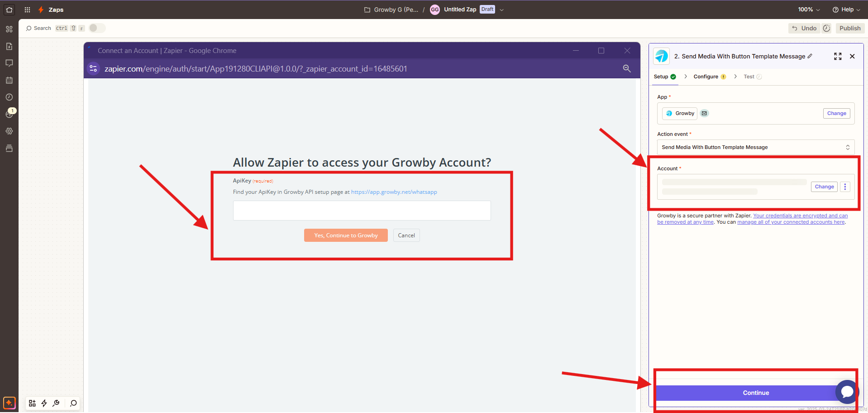Click Yes, Continue to Growby button
868x413 pixels.
click(x=346, y=235)
